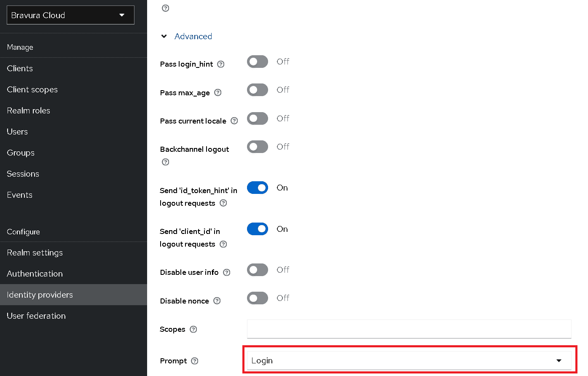
Task: Enable the Backchannel logout switch
Action: 258,147
